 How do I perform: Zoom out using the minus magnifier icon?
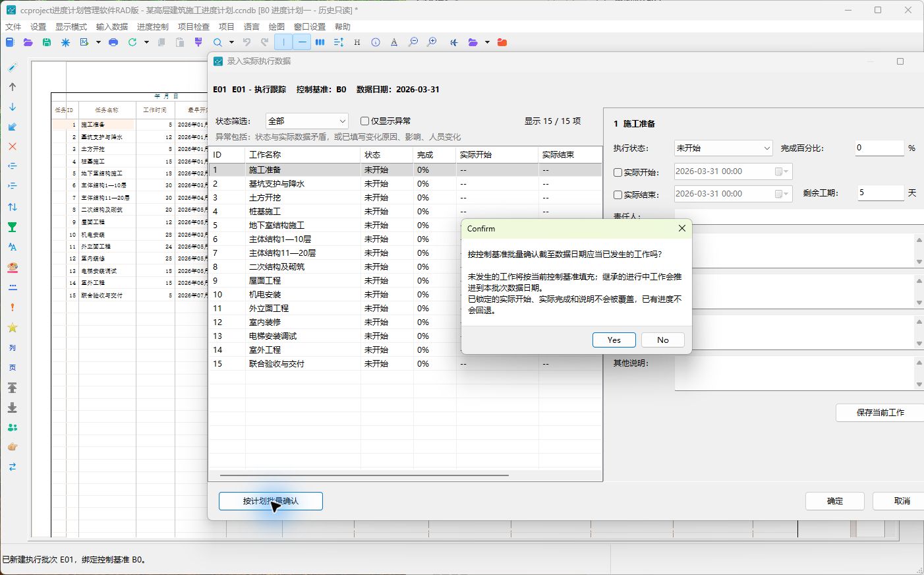tap(413, 42)
